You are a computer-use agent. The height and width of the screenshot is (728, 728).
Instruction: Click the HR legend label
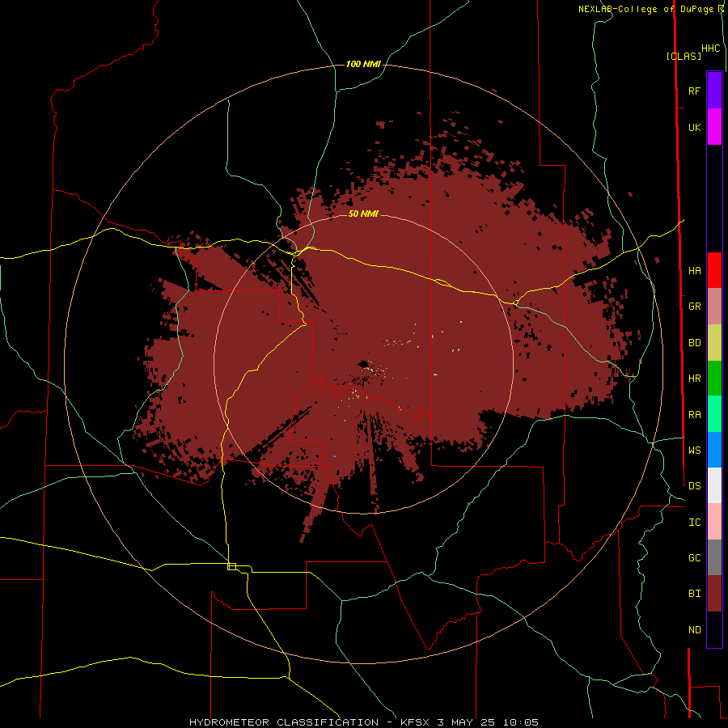(694, 379)
